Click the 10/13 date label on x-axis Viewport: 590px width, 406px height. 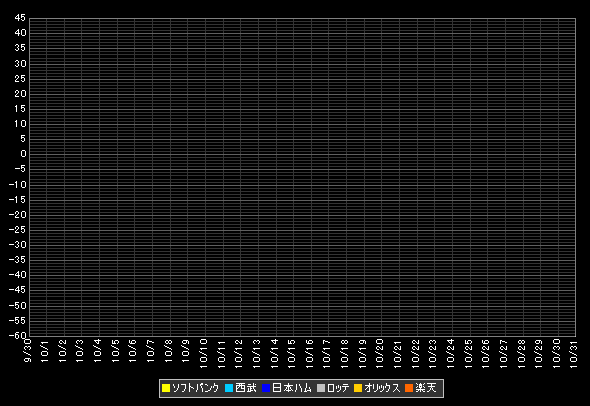[257, 353]
